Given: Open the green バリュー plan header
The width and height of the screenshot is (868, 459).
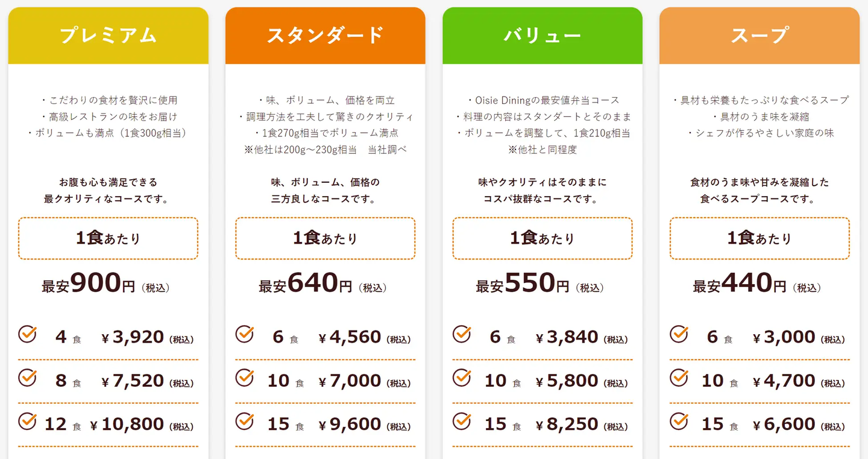Looking at the screenshot, I should 542,36.
